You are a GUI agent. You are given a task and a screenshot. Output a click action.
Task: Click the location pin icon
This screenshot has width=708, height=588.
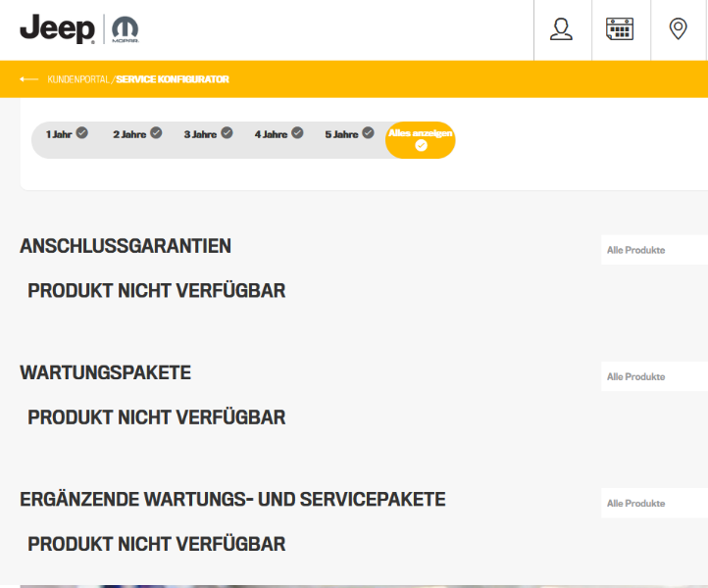[678, 29]
